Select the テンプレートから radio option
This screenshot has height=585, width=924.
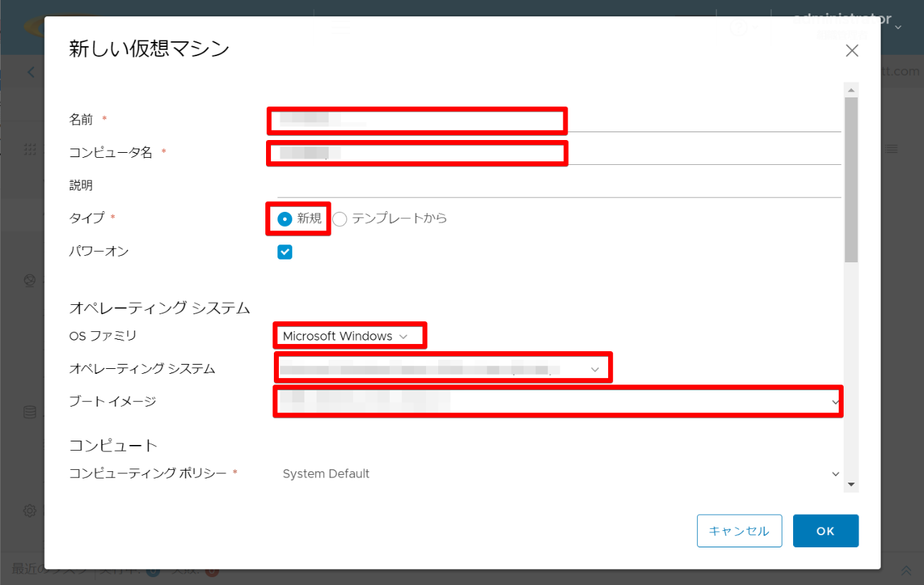pyautogui.click(x=340, y=219)
